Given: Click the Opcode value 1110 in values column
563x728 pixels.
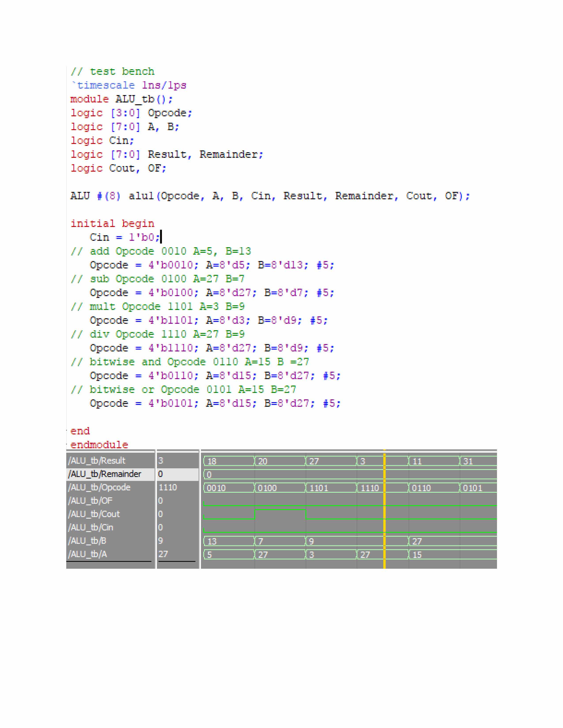Looking at the screenshot, I should (x=168, y=487).
